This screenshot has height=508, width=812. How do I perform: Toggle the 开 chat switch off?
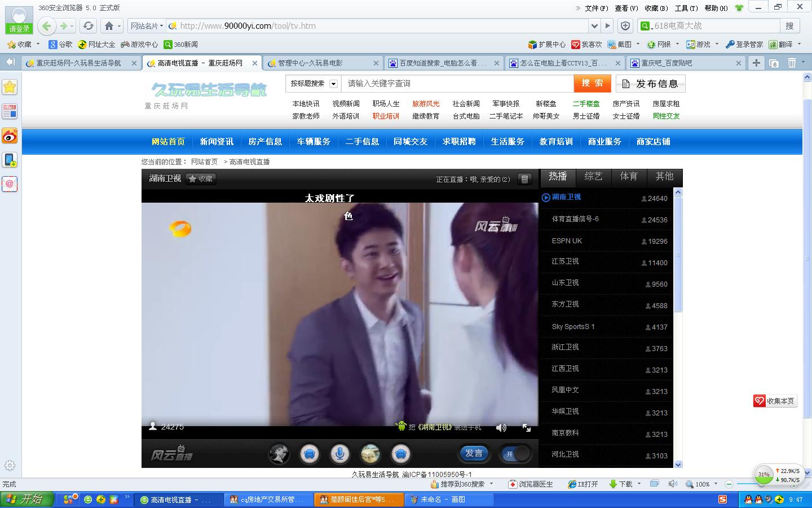pyautogui.click(x=516, y=453)
